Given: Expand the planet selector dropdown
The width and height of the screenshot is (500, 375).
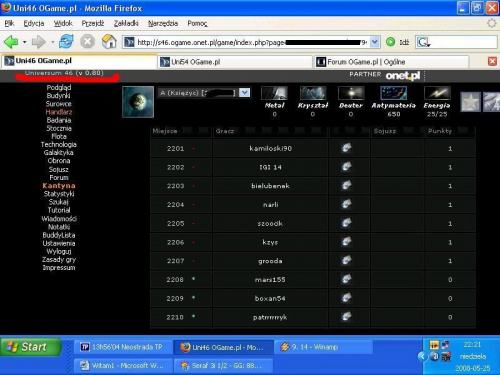Looking at the screenshot, I should pyautogui.click(x=244, y=92).
